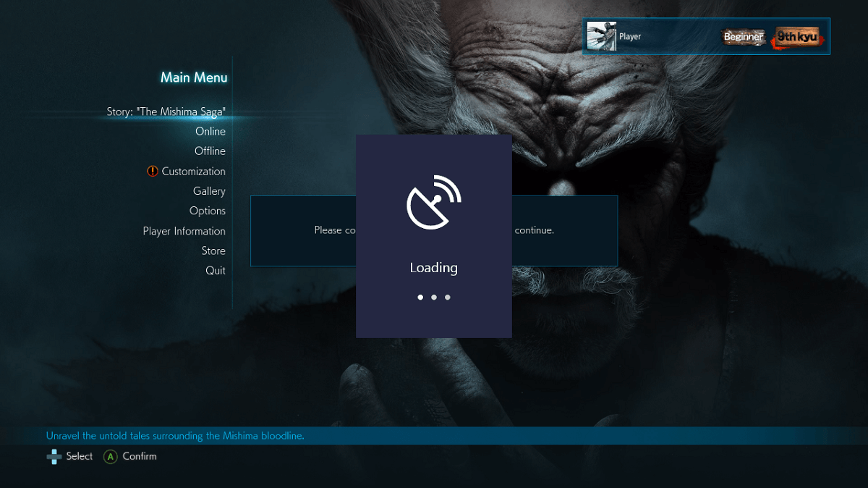The image size is (868, 488).
Task: Click the Beginner rank badge
Action: [744, 37]
